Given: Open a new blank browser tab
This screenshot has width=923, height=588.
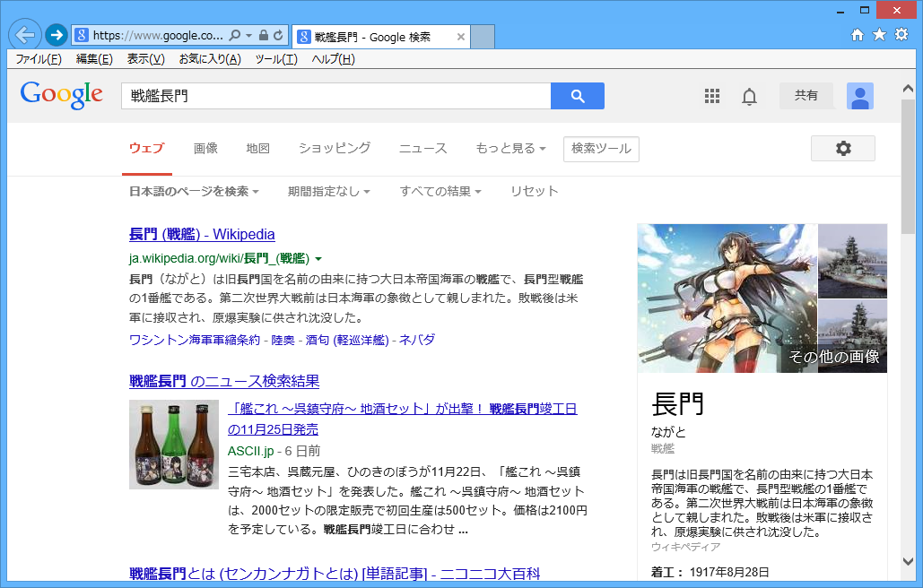Looking at the screenshot, I should pos(483,37).
